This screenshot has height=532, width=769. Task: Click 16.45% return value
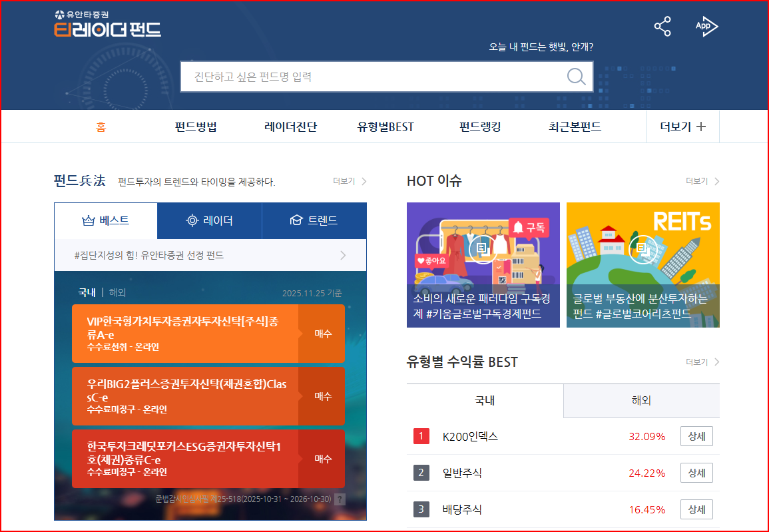point(647,509)
